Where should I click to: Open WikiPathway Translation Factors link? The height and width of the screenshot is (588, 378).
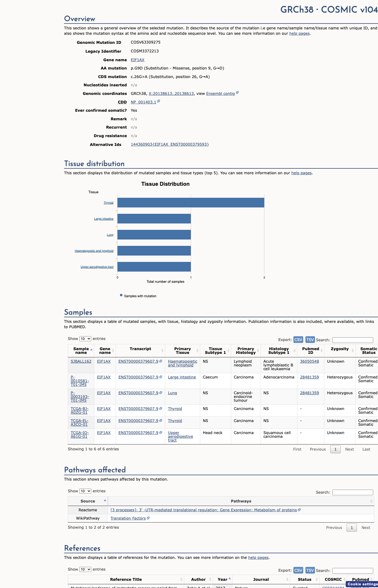128,518
